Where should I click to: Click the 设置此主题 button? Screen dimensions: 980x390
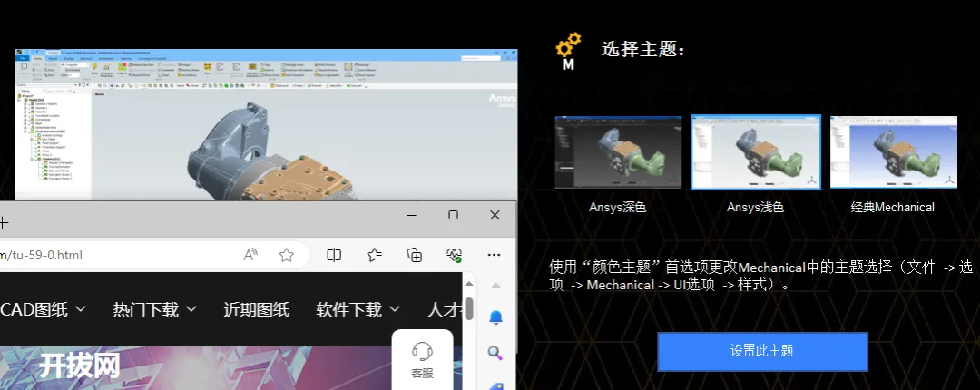click(762, 351)
